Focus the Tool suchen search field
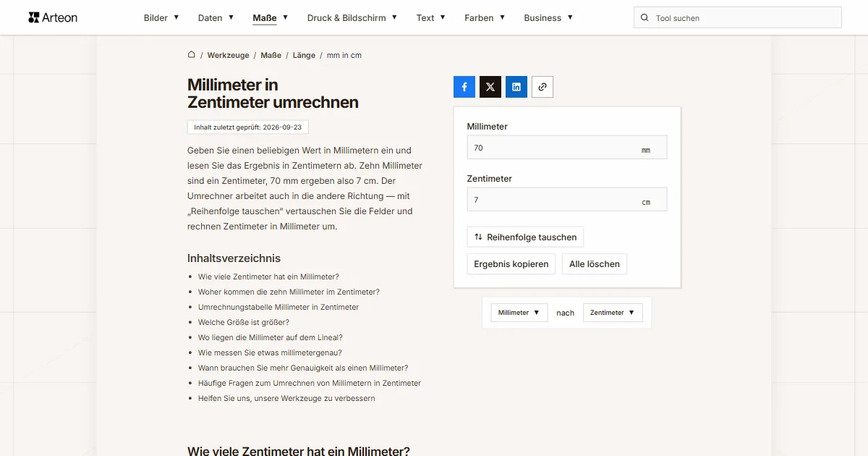Image resolution: width=868 pixels, height=456 pixels. click(x=738, y=17)
